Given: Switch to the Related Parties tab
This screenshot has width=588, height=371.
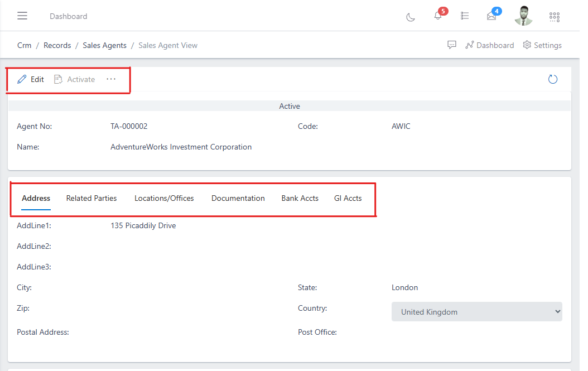Looking at the screenshot, I should click(91, 198).
